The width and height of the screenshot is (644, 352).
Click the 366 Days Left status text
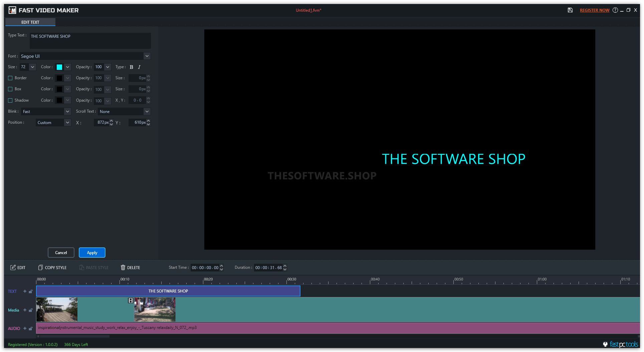76,345
